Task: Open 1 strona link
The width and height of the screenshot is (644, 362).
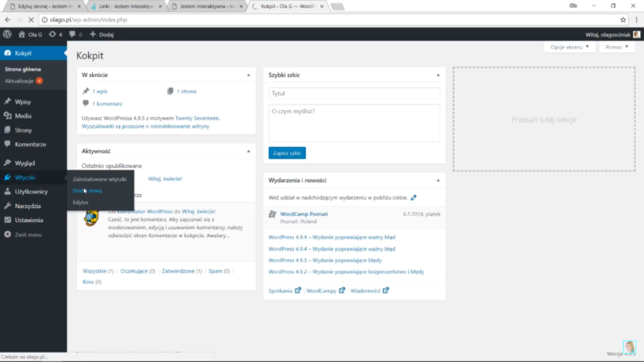Action: (x=186, y=91)
